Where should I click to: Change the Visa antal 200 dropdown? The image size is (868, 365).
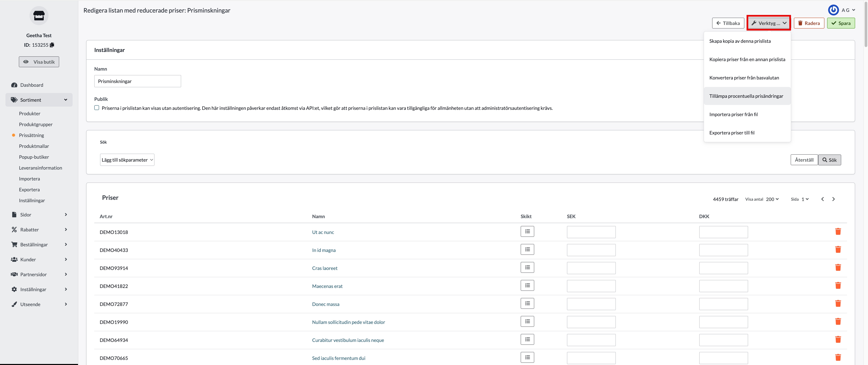pos(772,199)
